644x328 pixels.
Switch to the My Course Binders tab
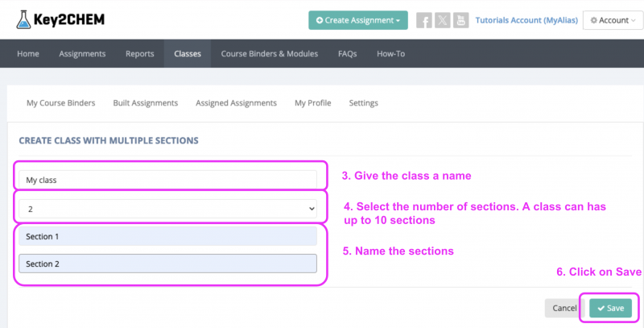[x=61, y=103]
